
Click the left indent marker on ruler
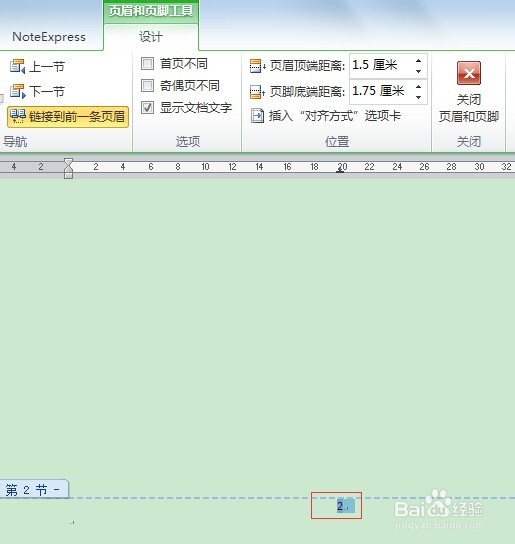(68, 175)
